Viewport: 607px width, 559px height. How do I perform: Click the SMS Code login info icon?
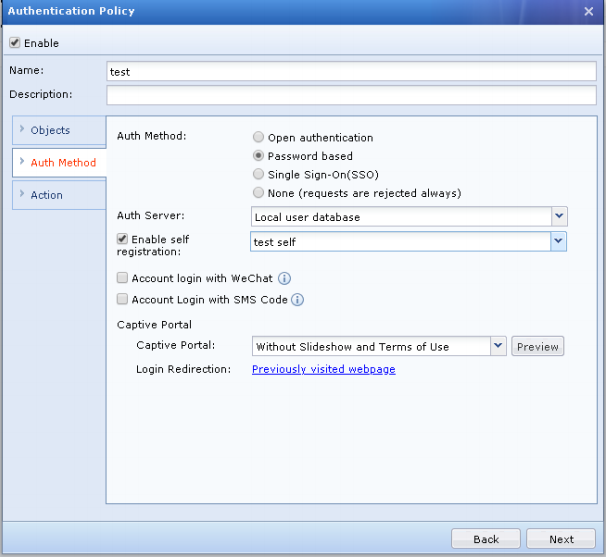(297, 300)
